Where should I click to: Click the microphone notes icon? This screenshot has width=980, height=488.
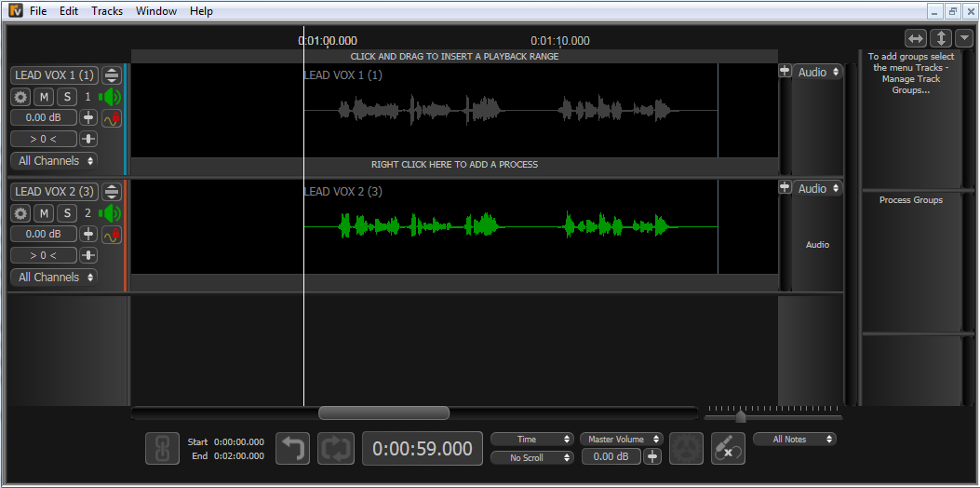pyautogui.click(x=728, y=449)
